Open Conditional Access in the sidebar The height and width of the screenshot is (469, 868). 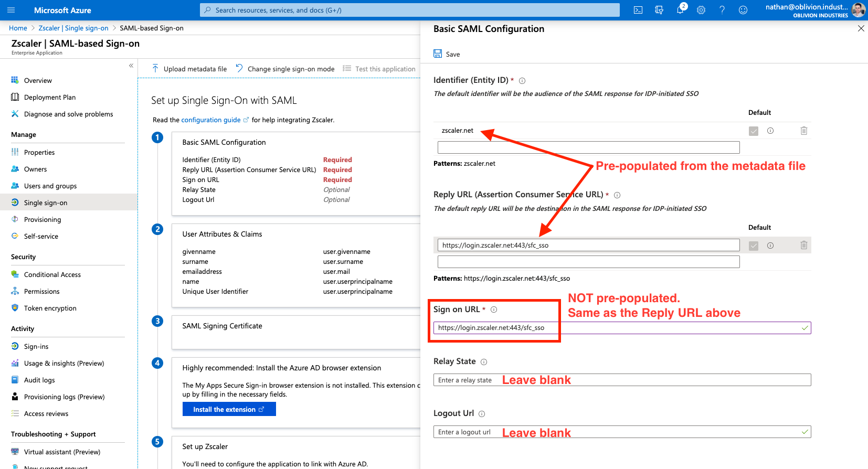click(52, 274)
